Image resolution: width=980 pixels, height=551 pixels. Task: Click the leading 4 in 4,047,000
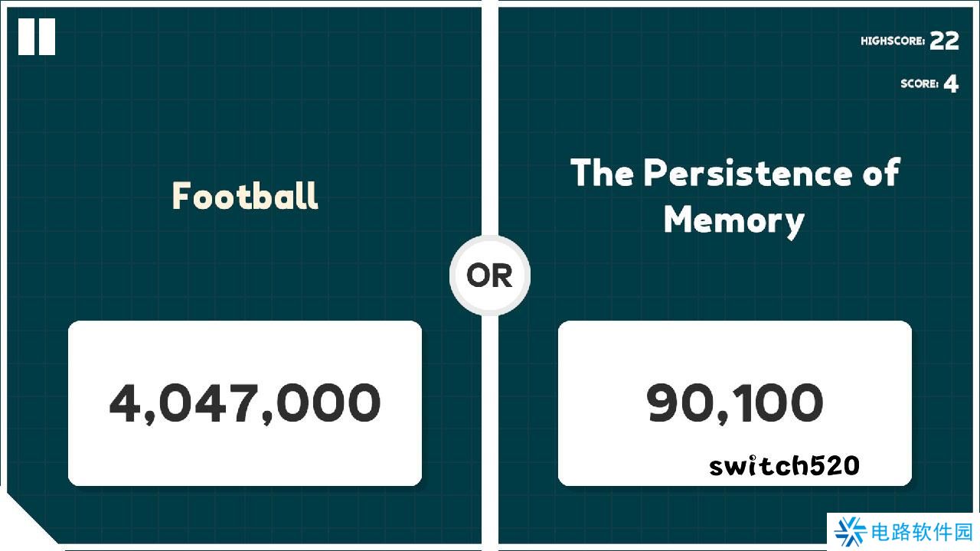click(123, 403)
